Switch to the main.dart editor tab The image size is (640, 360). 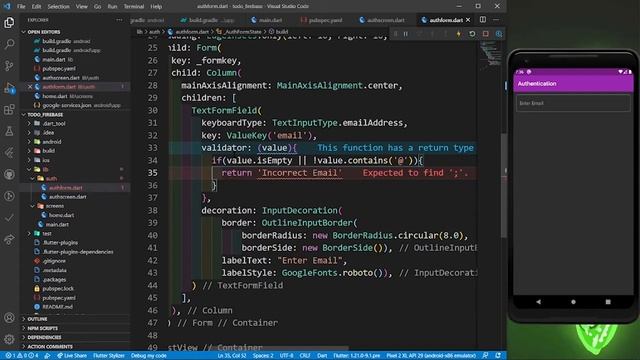coord(266,20)
